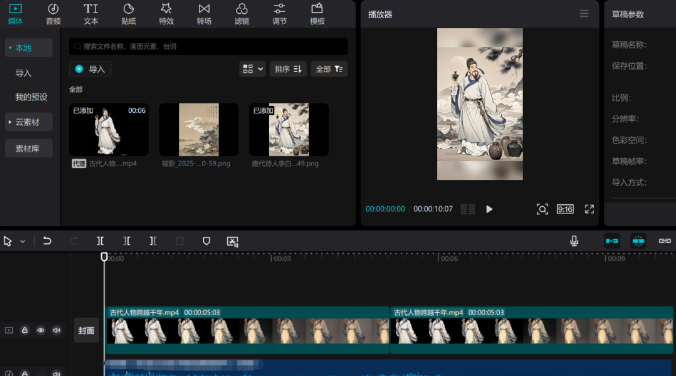Click the 00:06 mark on timeline ruler
Image resolution: width=676 pixels, height=376 pixels.
pos(449,258)
